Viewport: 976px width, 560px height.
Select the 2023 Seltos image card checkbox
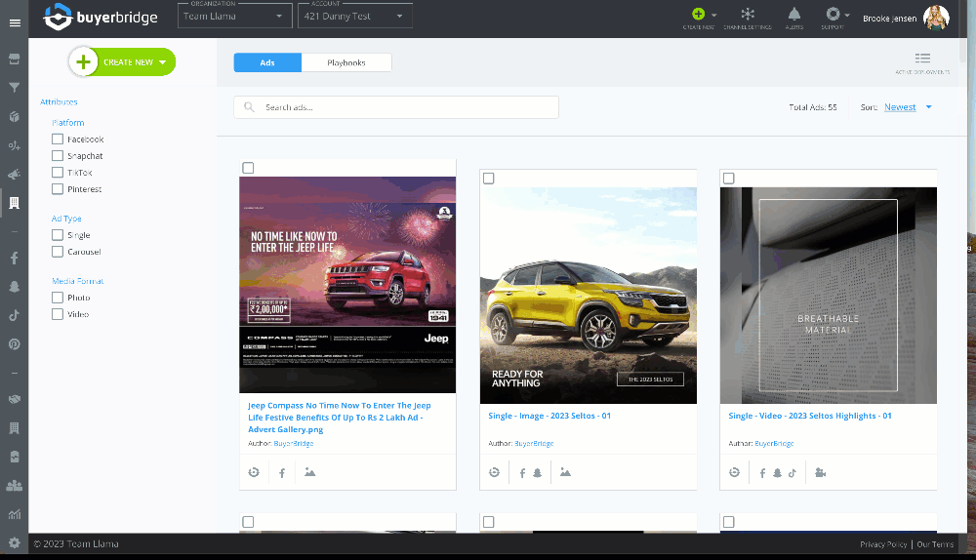pos(489,179)
